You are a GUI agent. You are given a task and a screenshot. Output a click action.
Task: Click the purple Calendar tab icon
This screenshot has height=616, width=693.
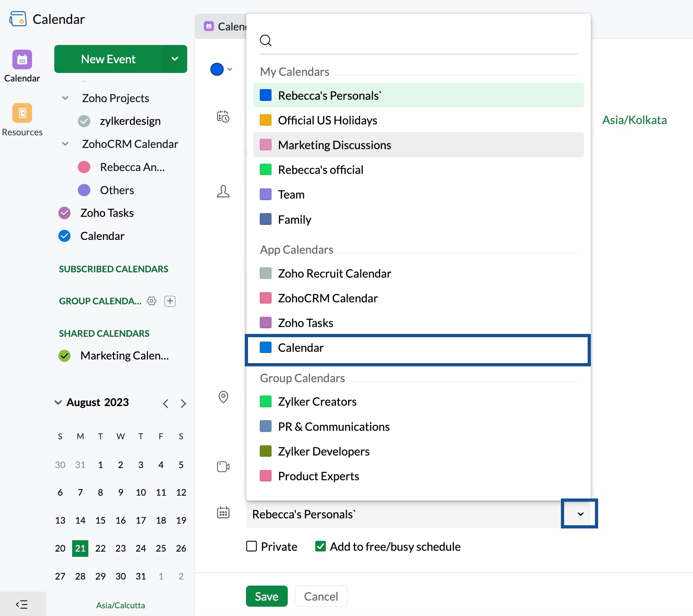(x=209, y=26)
